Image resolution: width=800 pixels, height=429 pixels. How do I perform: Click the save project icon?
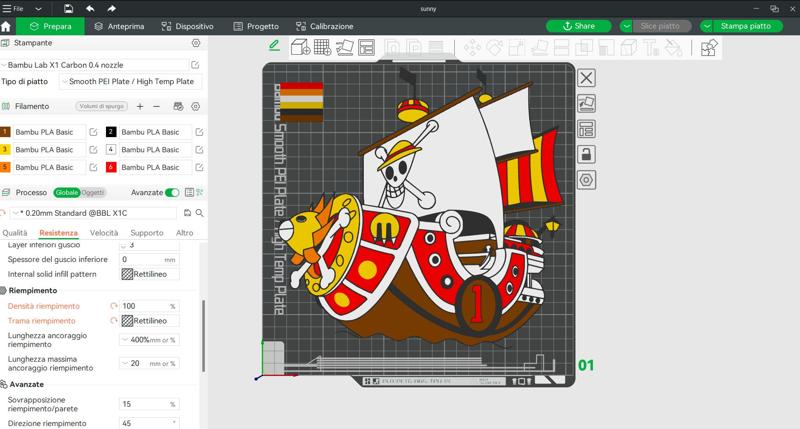point(68,9)
